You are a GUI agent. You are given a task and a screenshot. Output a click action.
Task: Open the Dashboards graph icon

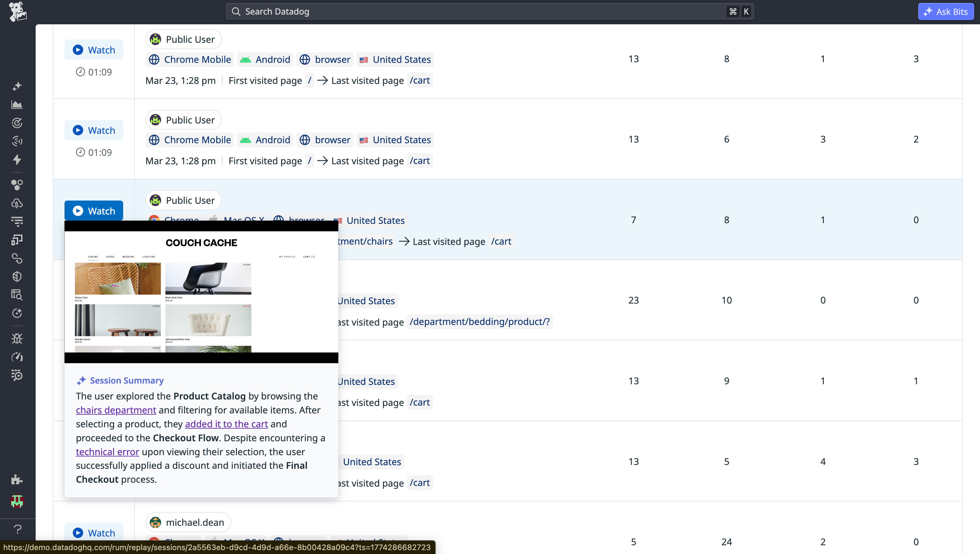coord(17,105)
